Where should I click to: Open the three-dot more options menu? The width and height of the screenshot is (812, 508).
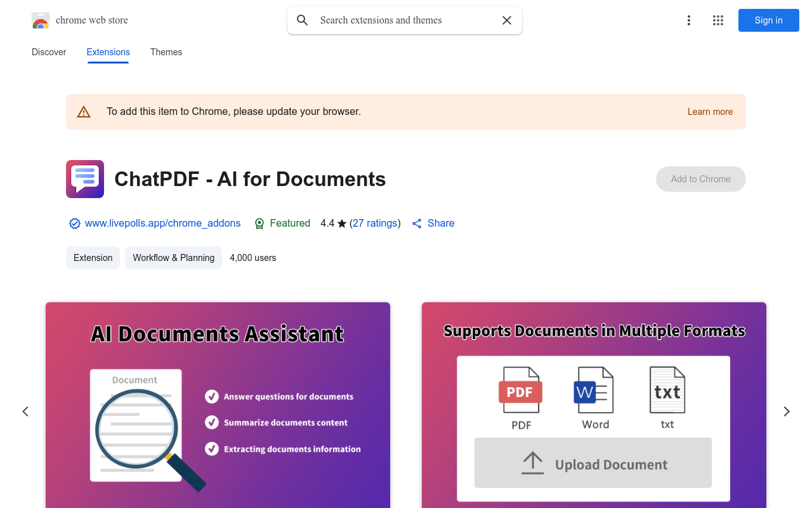pos(689,20)
